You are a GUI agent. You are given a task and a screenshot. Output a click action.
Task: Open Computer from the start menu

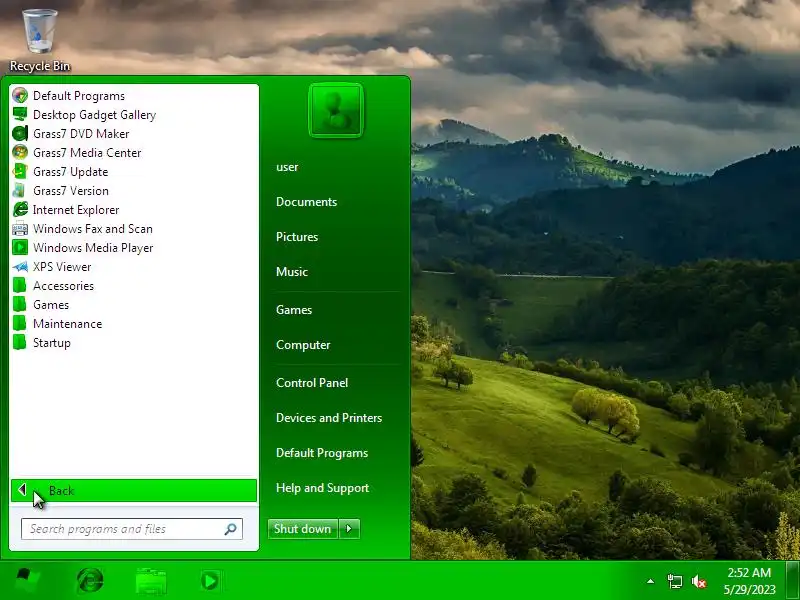click(303, 345)
